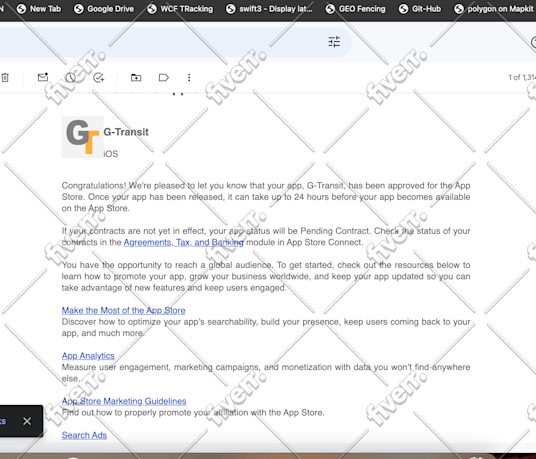Open the Search Ads link
536x459 pixels.
[84, 435]
